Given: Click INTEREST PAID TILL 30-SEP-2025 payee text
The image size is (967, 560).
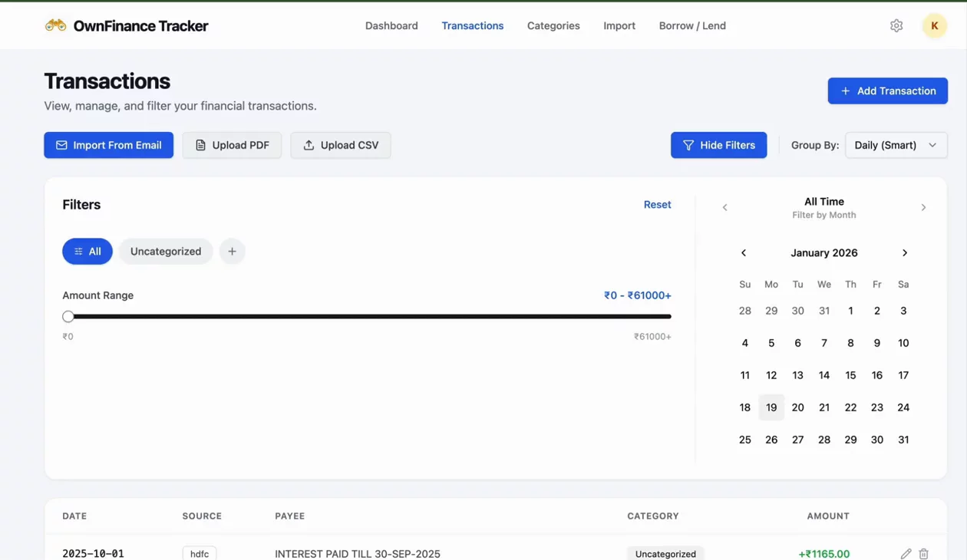Looking at the screenshot, I should coord(358,554).
